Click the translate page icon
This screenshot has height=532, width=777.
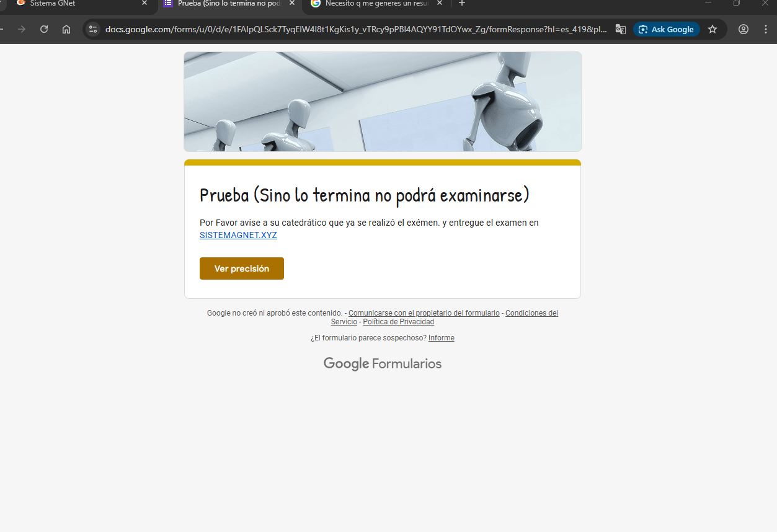[620, 29]
